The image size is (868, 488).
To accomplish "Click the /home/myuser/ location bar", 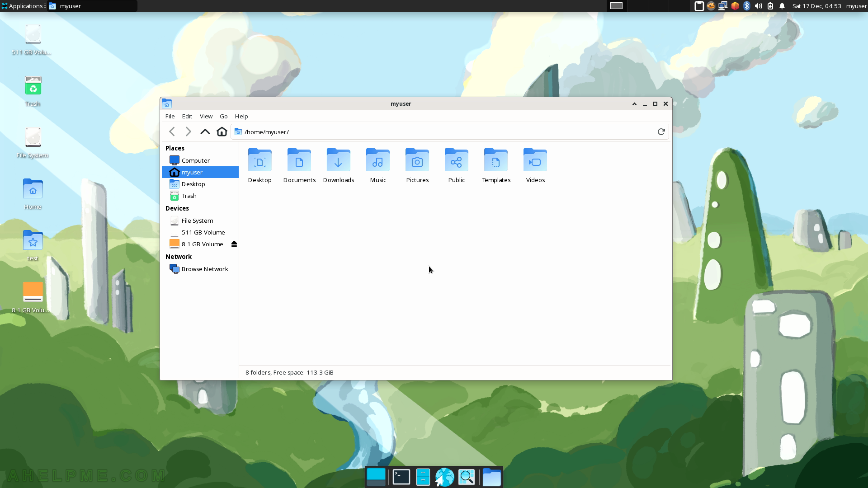I will pos(449,132).
